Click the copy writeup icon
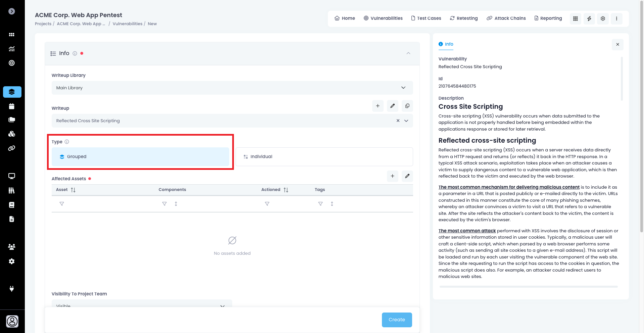 point(407,106)
